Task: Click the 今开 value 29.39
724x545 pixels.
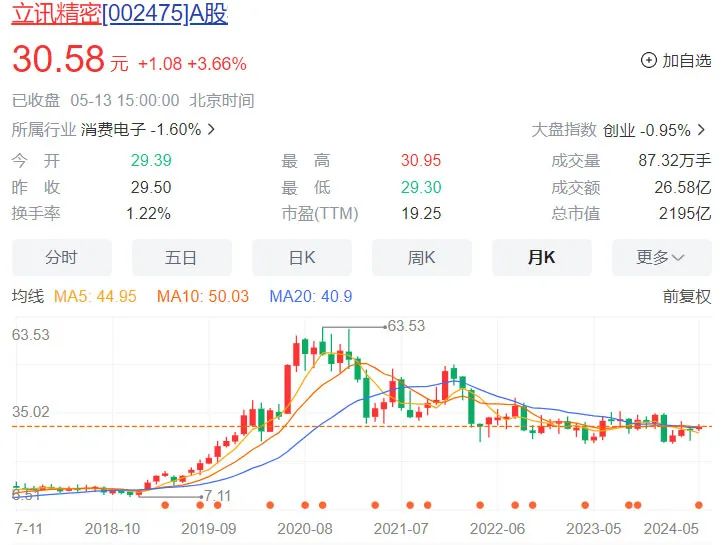Action: click(x=151, y=160)
